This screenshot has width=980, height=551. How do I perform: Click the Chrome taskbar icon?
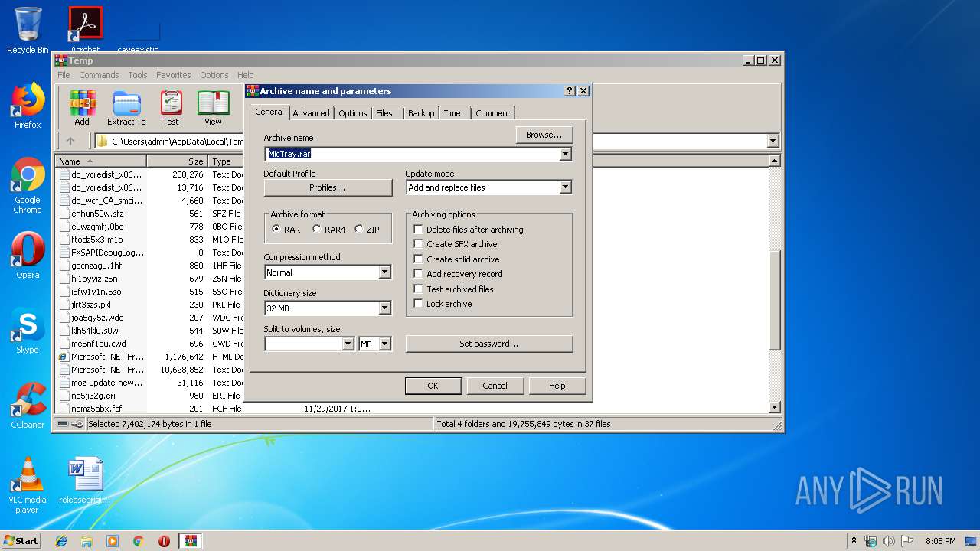click(x=139, y=541)
